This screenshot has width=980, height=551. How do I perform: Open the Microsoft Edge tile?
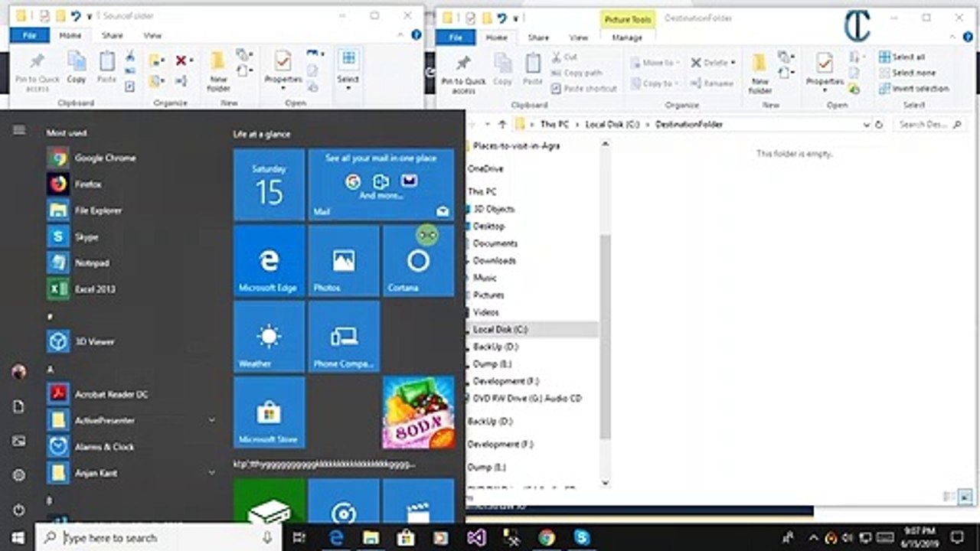pos(269,261)
